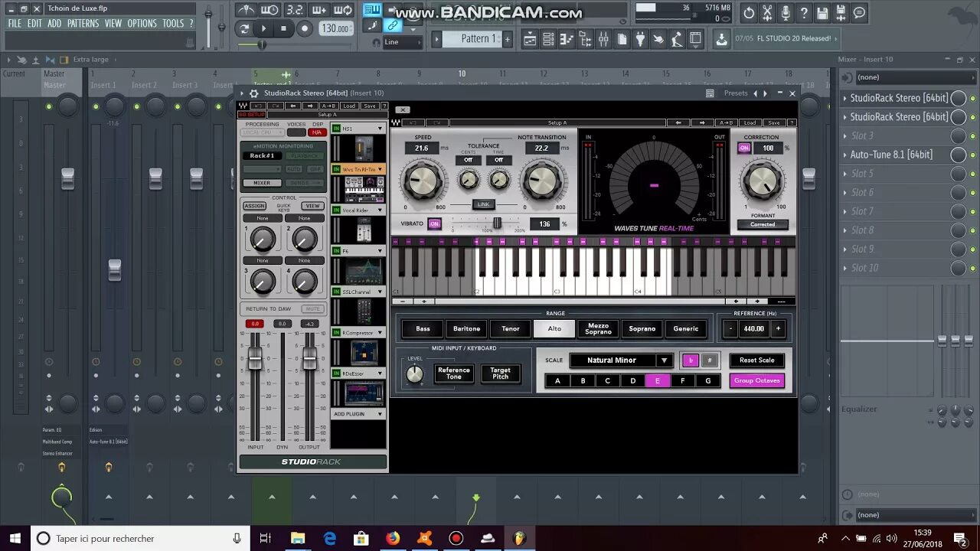Click the FL Studio play button
Screen dimensions: 980x551
click(x=264, y=28)
